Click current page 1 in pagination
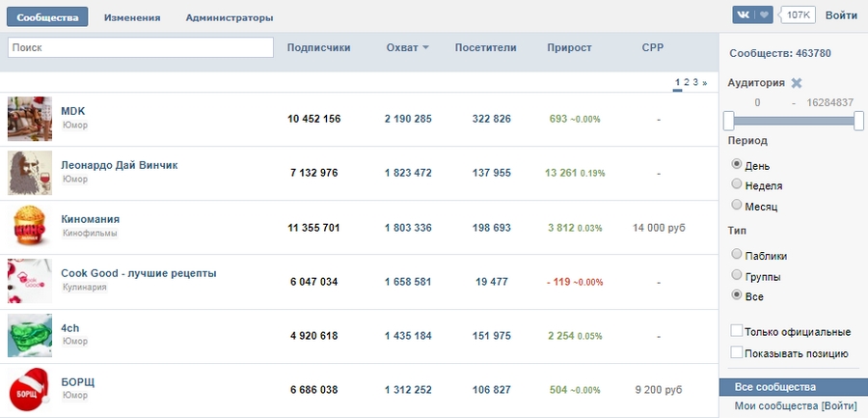The image size is (868, 418). coord(678,83)
